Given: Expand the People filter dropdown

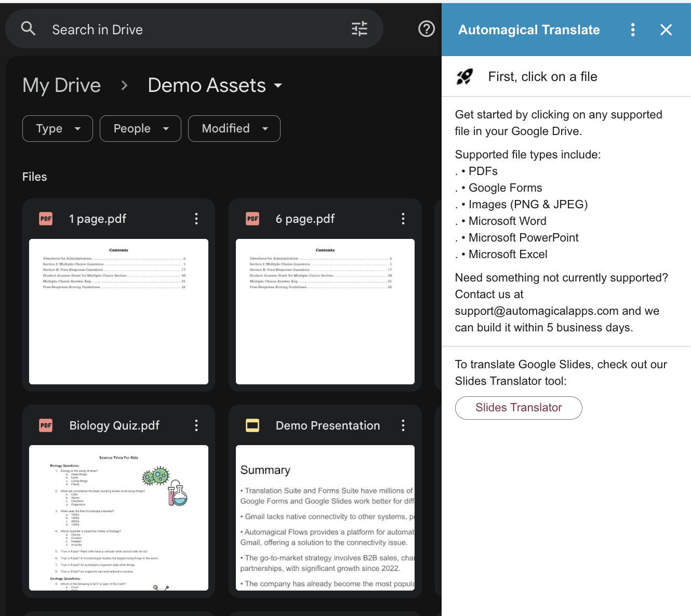Looking at the screenshot, I should [x=140, y=128].
